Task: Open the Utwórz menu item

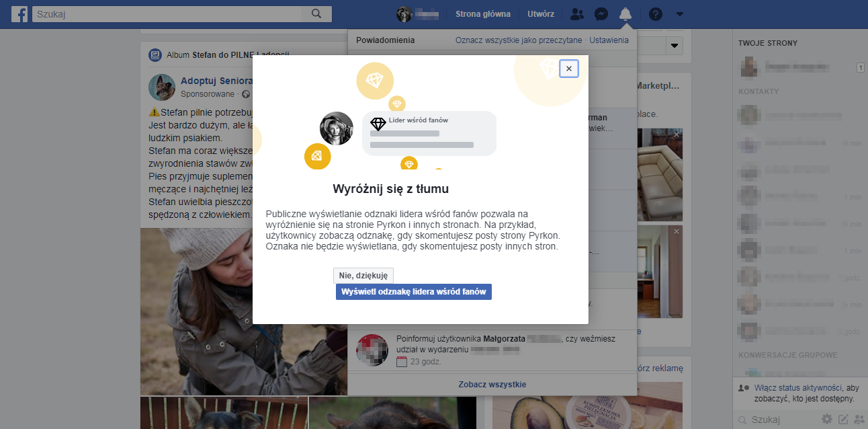Action: [541, 14]
